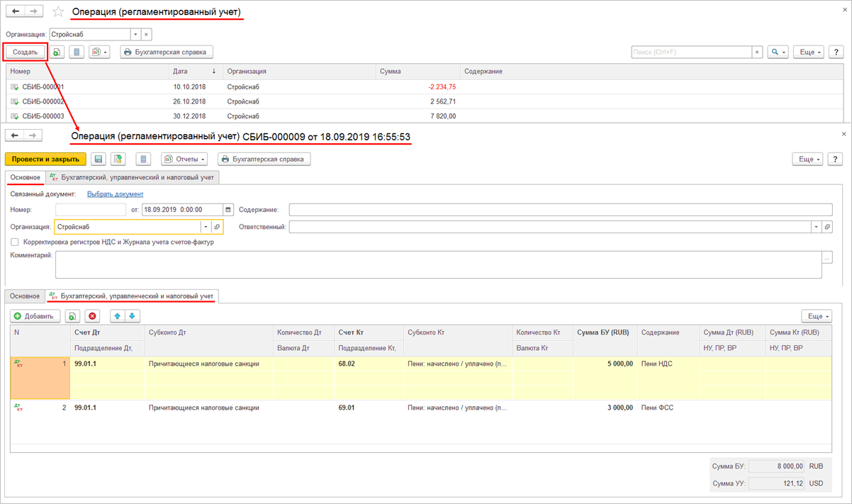Copy the selected posting row icon
The height and width of the screenshot is (504, 852).
72,316
